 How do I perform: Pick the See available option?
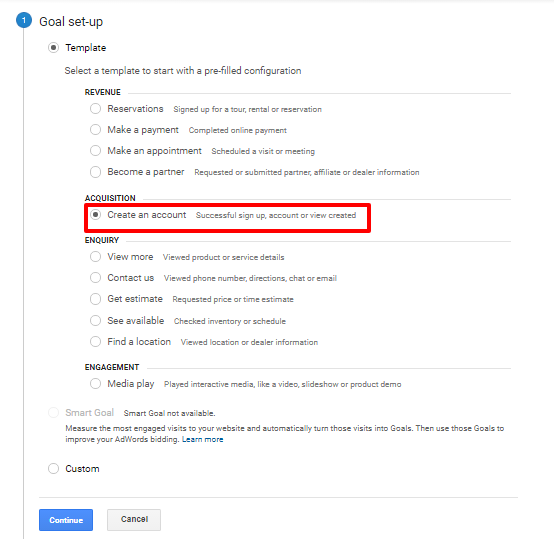[95, 321]
